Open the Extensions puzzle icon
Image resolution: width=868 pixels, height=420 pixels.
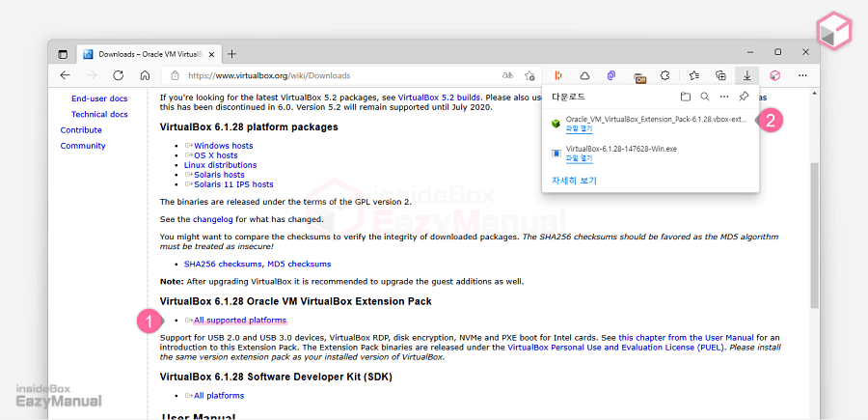coord(665,75)
